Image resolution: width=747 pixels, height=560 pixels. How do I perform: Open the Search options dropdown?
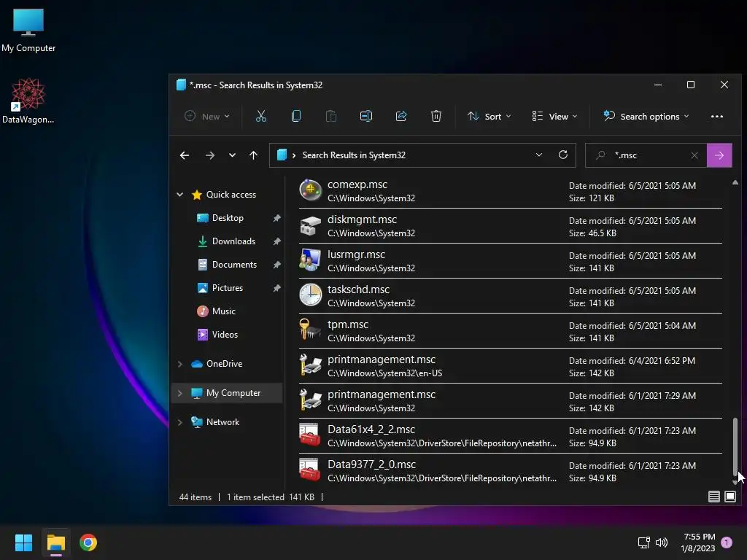(x=646, y=116)
